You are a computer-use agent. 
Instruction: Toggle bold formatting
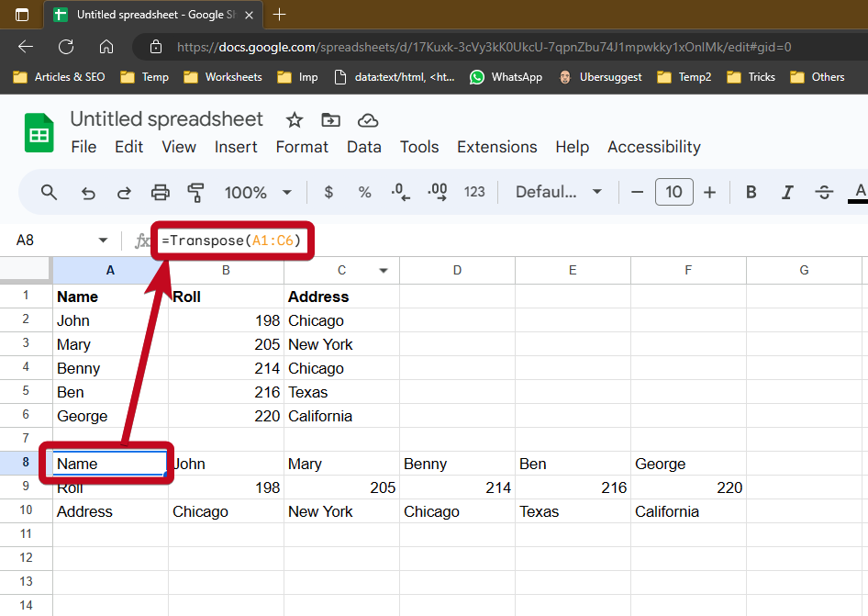point(751,193)
